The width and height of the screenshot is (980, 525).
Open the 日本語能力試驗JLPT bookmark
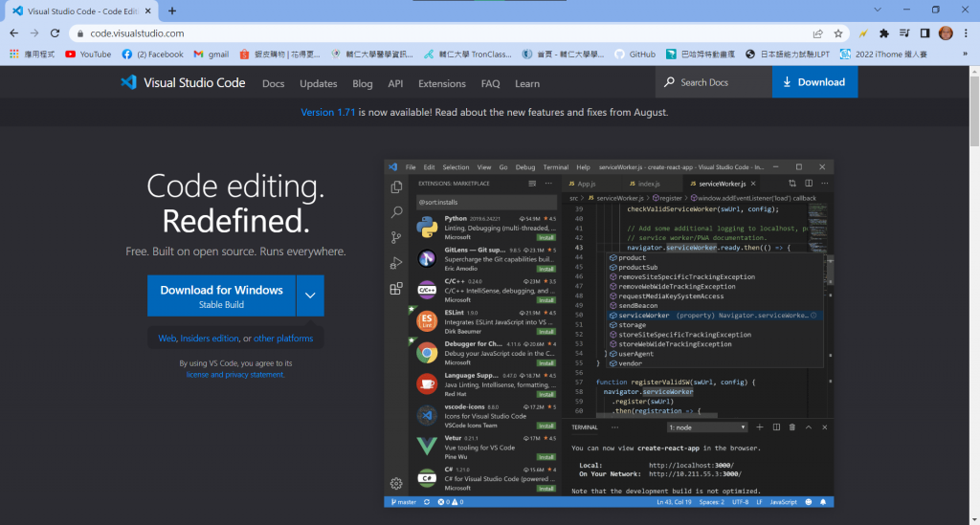[788, 55]
